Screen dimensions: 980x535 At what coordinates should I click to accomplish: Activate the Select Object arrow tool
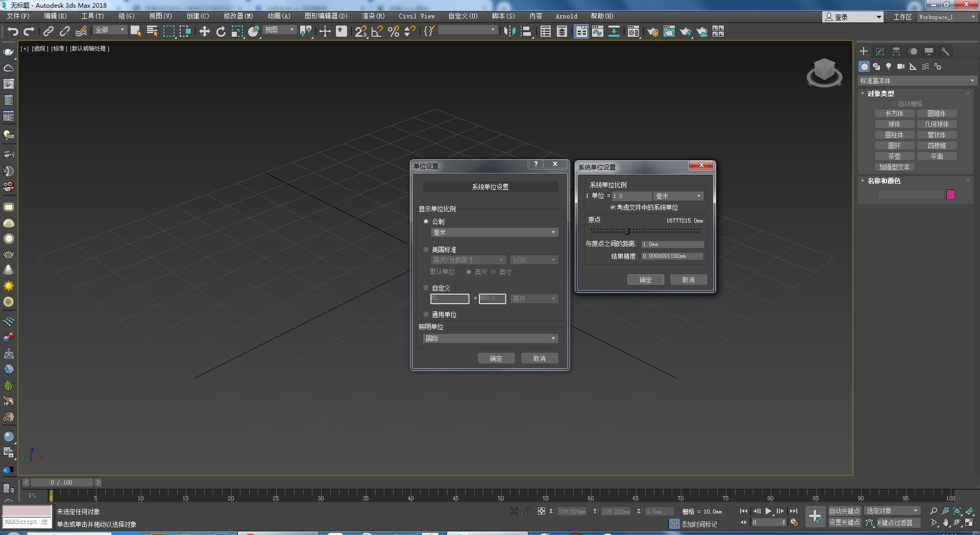pos(136,32)
